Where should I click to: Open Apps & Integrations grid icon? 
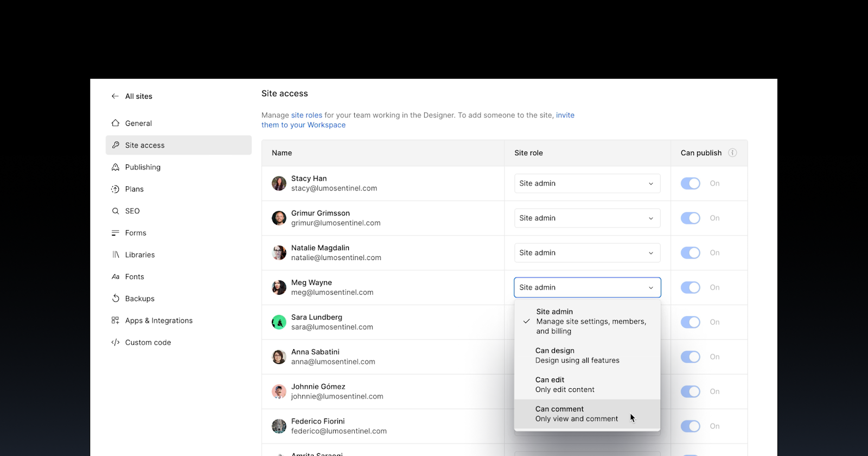(x=115, y=320)
